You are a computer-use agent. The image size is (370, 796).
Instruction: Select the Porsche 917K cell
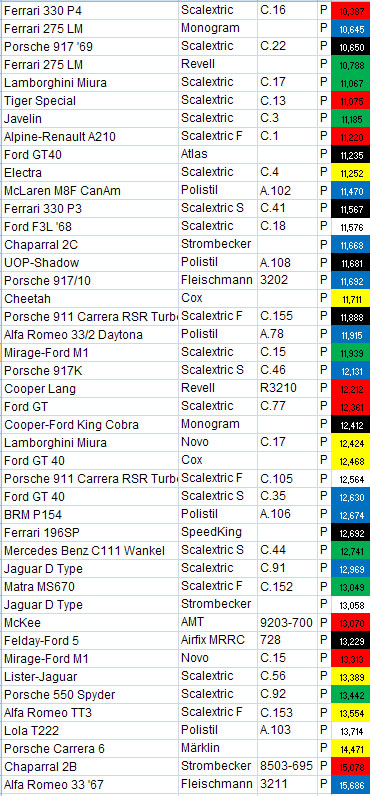(90, 371)
